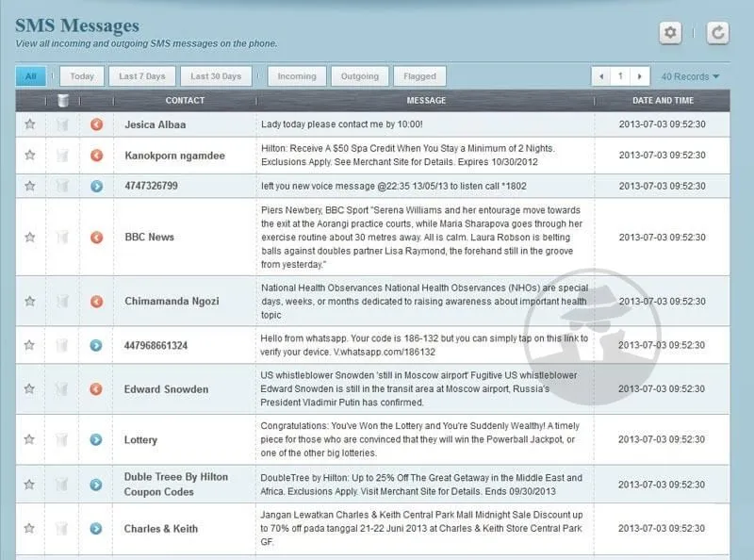754x560 pixels.
Task: Click outgoing arrow icon beside Lottery
Action: tap(96, 439)
